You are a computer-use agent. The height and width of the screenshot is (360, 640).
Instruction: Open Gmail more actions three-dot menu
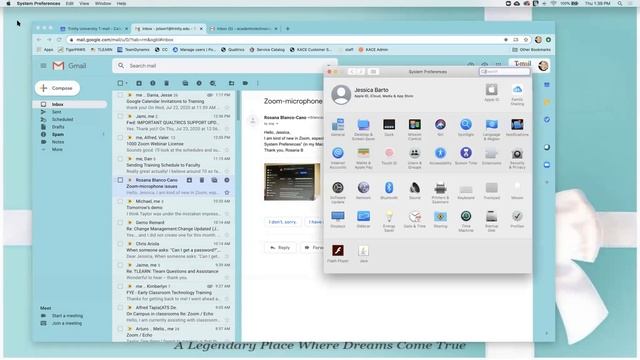258,83
